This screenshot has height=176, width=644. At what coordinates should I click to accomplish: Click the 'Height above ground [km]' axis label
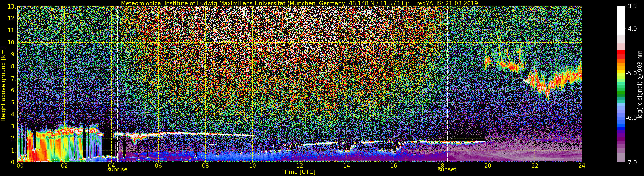click(3, 84)
